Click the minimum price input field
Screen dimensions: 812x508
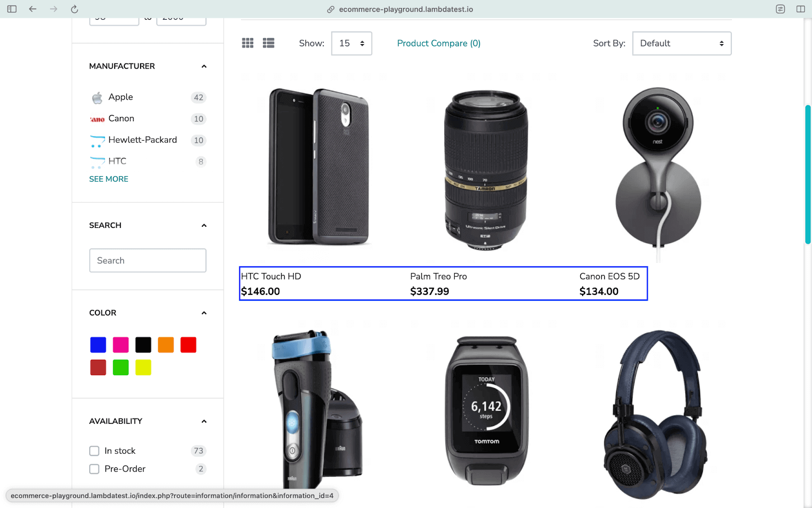coord(114,20)
